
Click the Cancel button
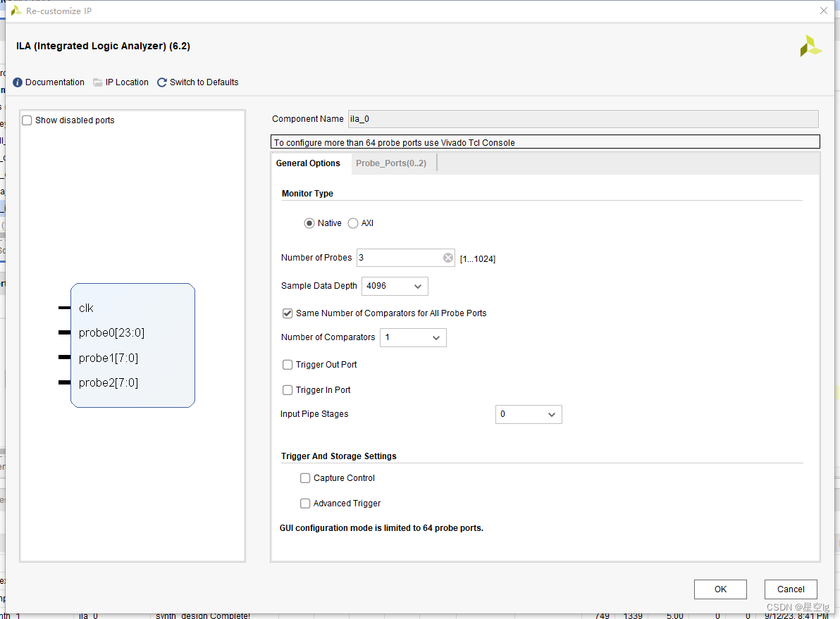791,589
